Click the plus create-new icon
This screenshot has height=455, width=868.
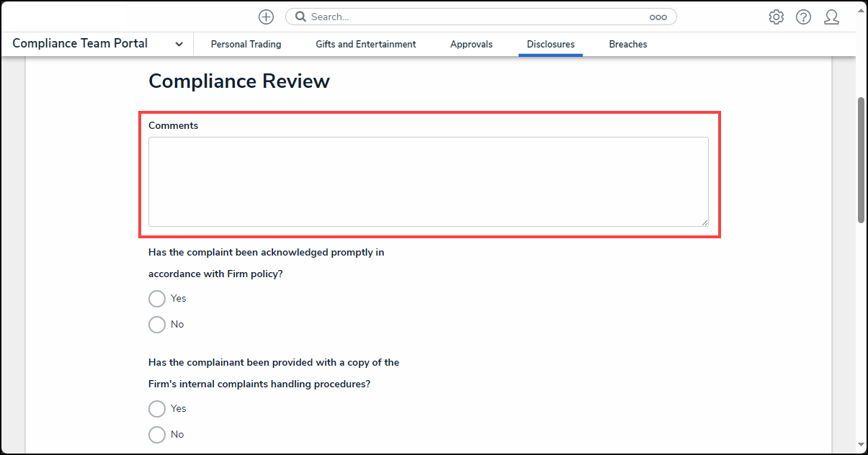pos(266,17)
